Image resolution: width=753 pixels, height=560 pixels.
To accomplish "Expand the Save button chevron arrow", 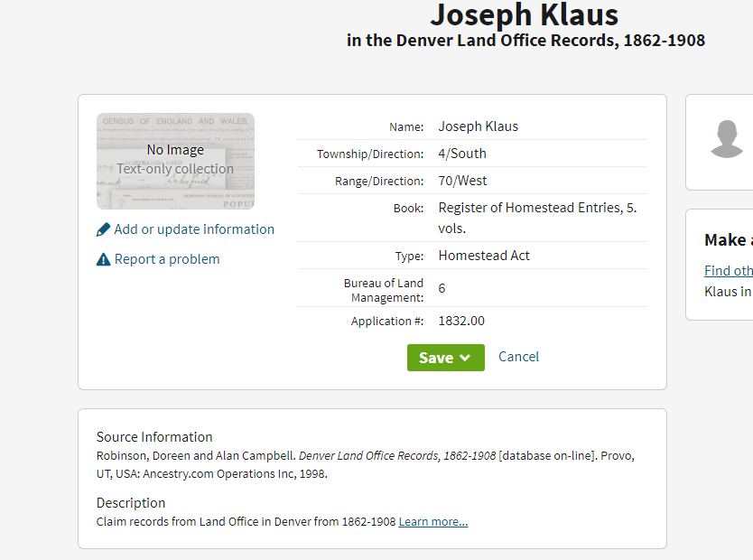I will [465, 358].
